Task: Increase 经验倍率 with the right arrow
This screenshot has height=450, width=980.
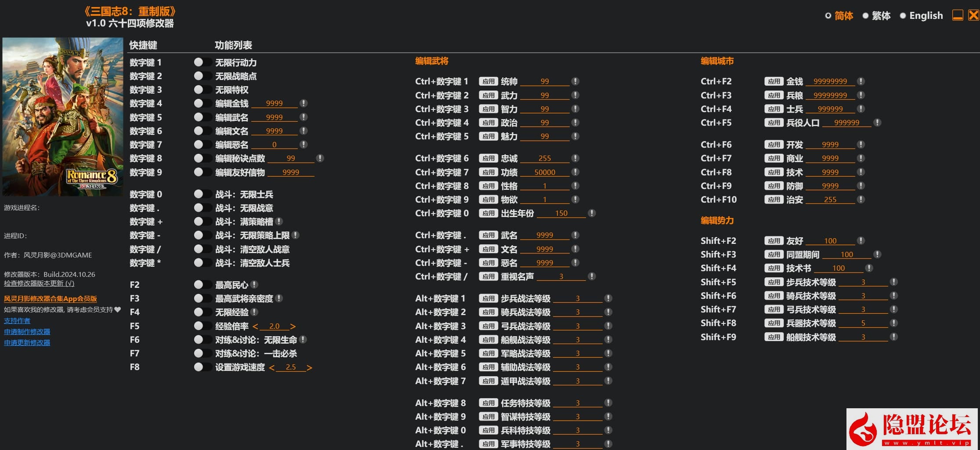Action: point(293,326)
